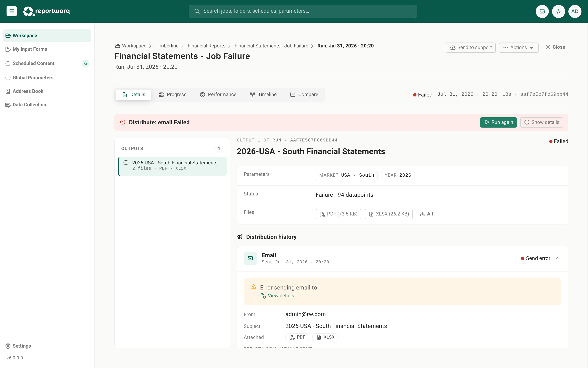The height and width of the screenshot is (368, 588).
Task: Close the run details view
Action: 555,47
